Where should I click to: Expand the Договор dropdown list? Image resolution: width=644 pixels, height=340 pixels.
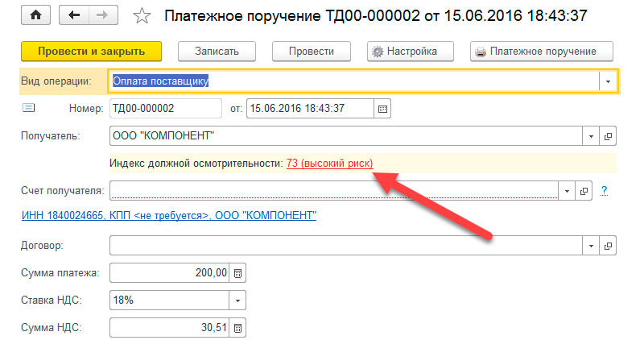point(592,245)
